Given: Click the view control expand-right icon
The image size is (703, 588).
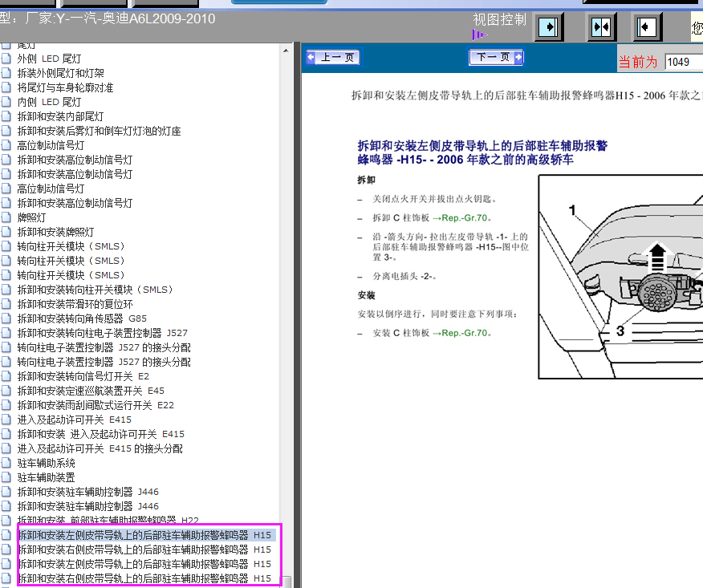Looking at the screenshot, I should point(548,27).
